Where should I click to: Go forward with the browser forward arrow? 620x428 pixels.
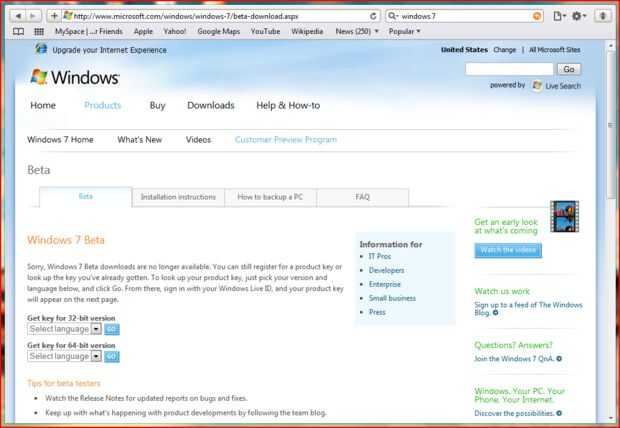(x=33, y=16)
